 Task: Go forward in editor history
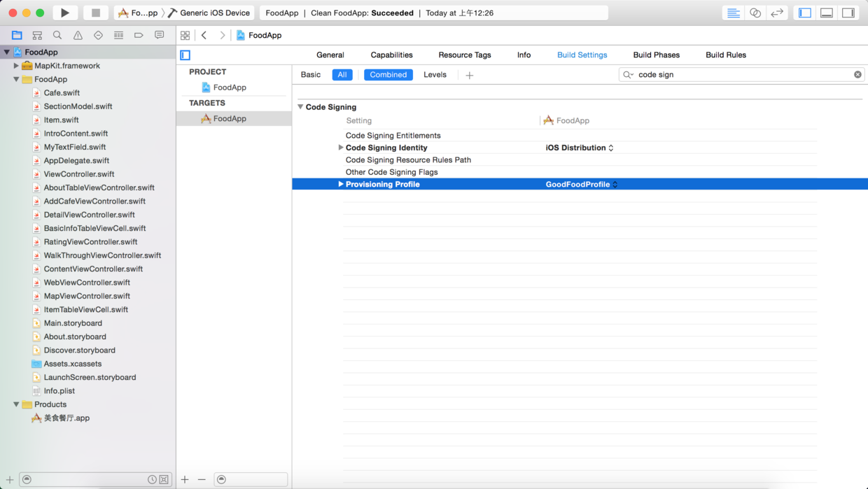pos(223,35)
